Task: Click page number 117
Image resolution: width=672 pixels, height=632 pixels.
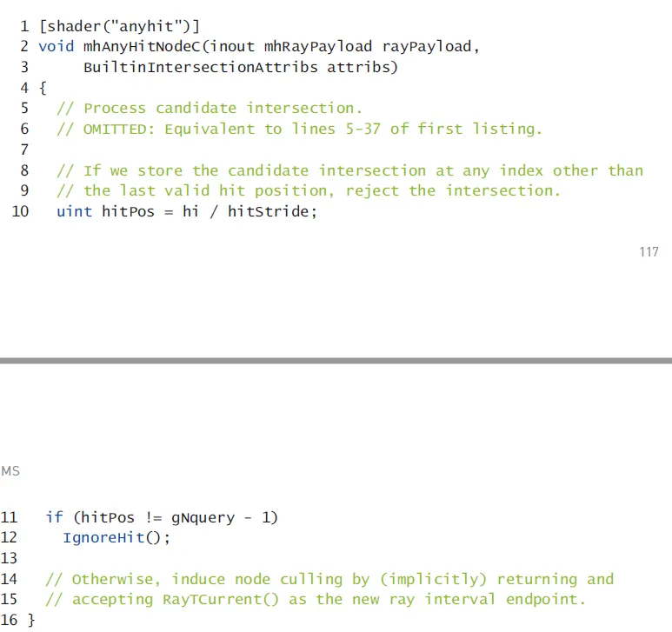Action: [649, 252]
